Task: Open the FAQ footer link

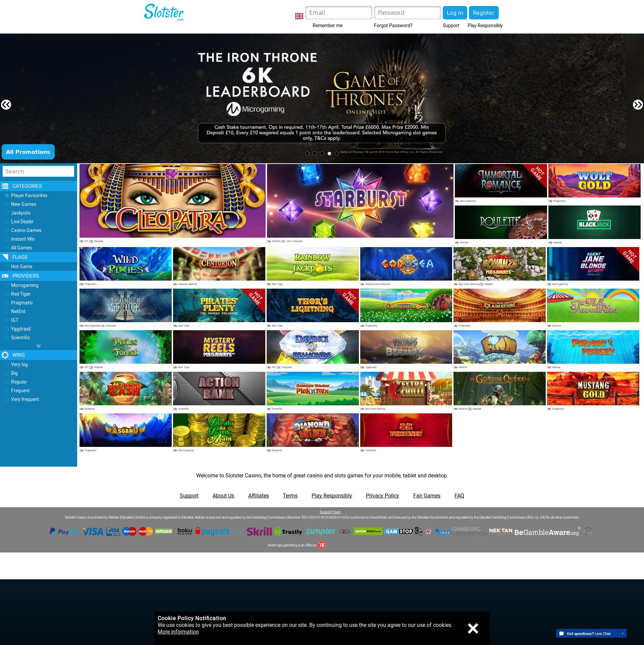Action: pos(459,495)
